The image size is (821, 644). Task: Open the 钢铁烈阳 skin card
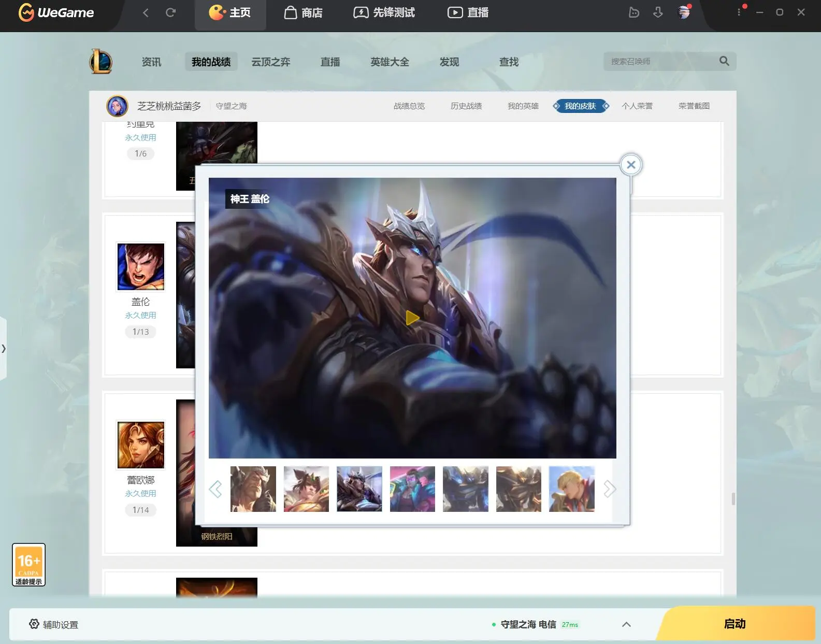217,536
